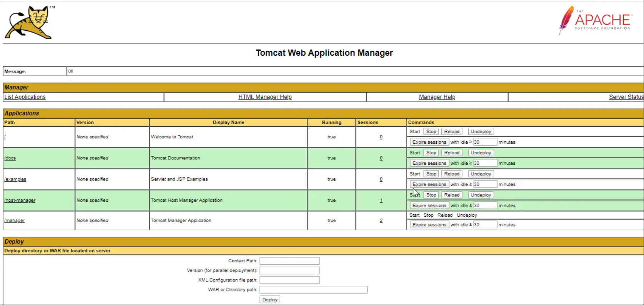Viewport: 644px width, 305px height.
Task: Open the /host-manager path link
Action: [20, 201]
